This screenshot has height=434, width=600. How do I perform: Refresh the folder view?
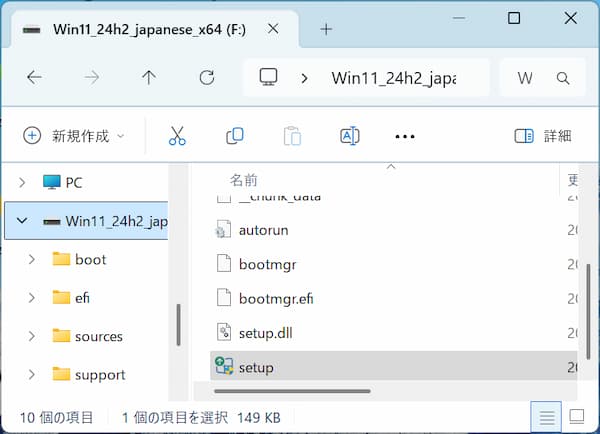207,78
